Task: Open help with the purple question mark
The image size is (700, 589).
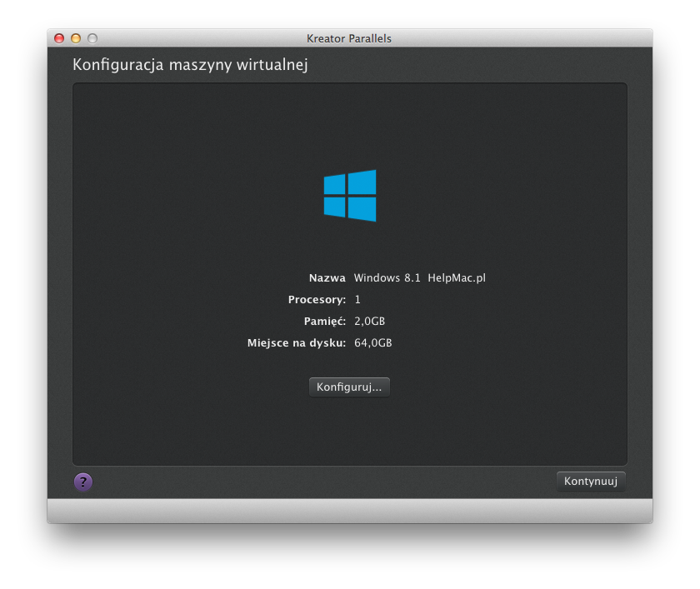Action: 83,482
